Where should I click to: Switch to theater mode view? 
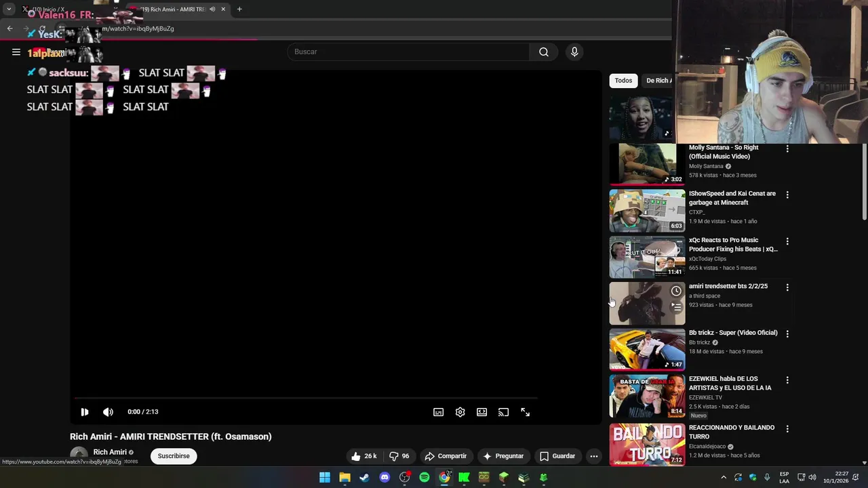pyautogui.click(x=481, y=412)
